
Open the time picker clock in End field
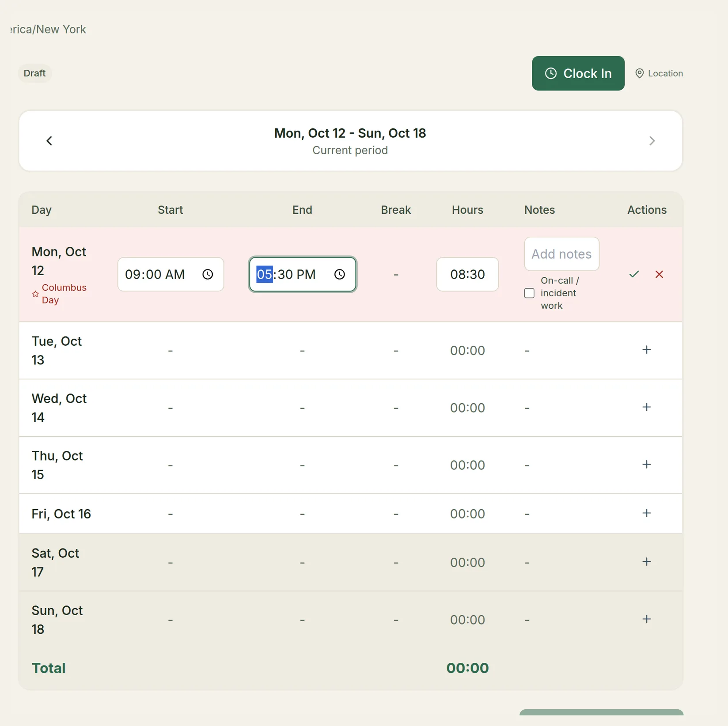tap(339, 274)
